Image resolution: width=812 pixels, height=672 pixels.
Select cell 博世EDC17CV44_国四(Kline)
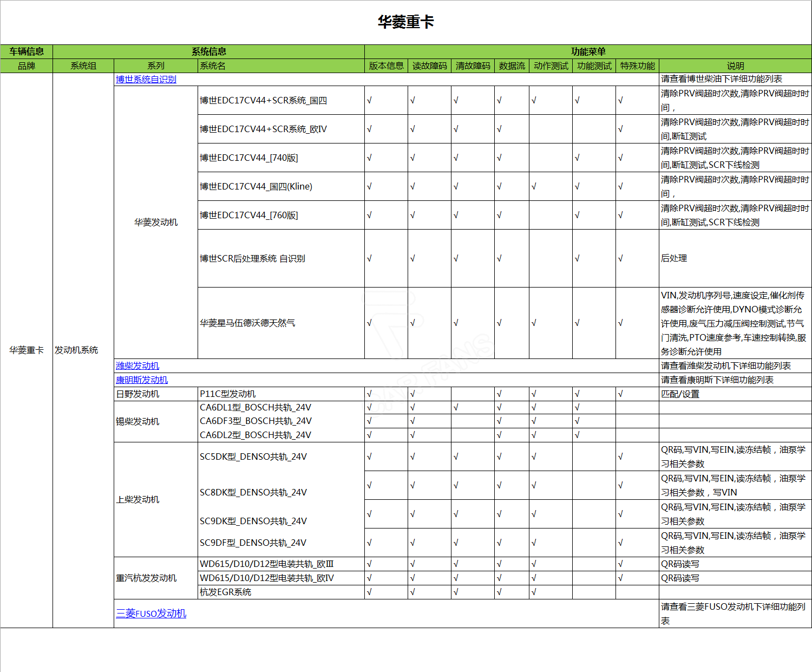pyautogui.click(x=281, y=186)
